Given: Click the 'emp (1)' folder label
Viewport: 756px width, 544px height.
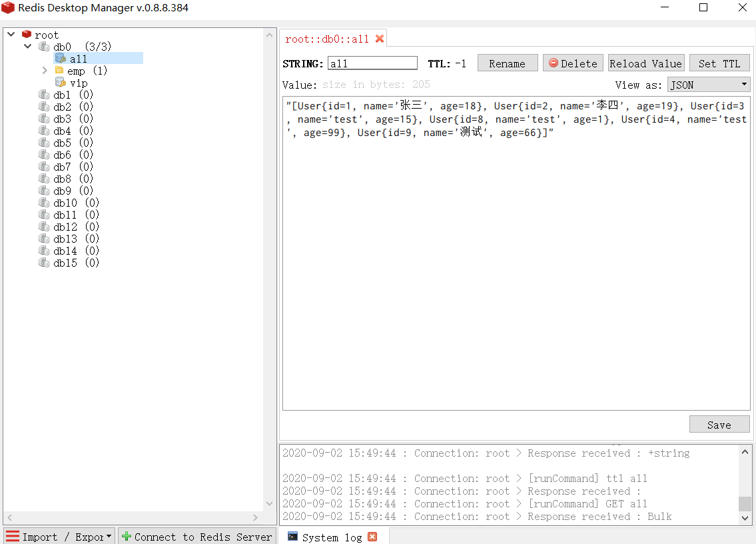Looking at the screenshot, I should tap(87, 71).
